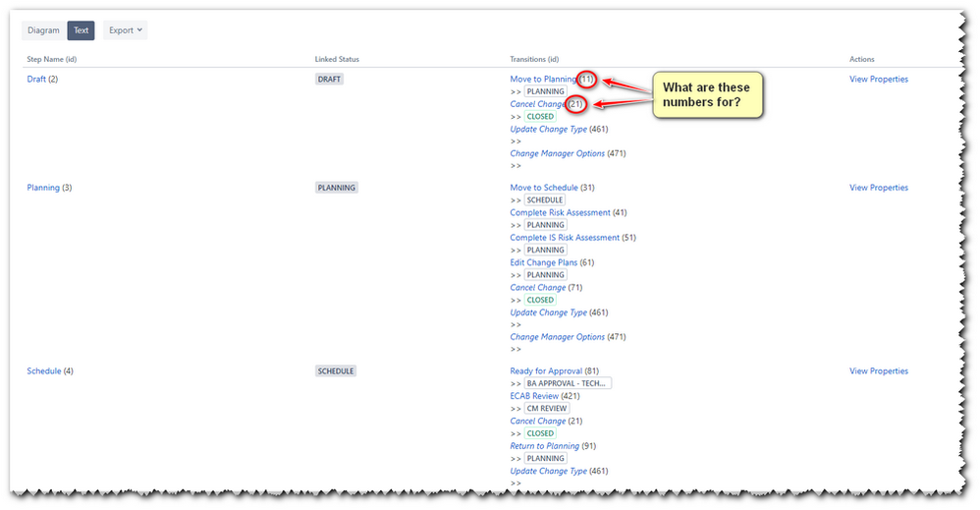Open the Planning step link
This screenshot has height=510, width=980.
[43, 187]
